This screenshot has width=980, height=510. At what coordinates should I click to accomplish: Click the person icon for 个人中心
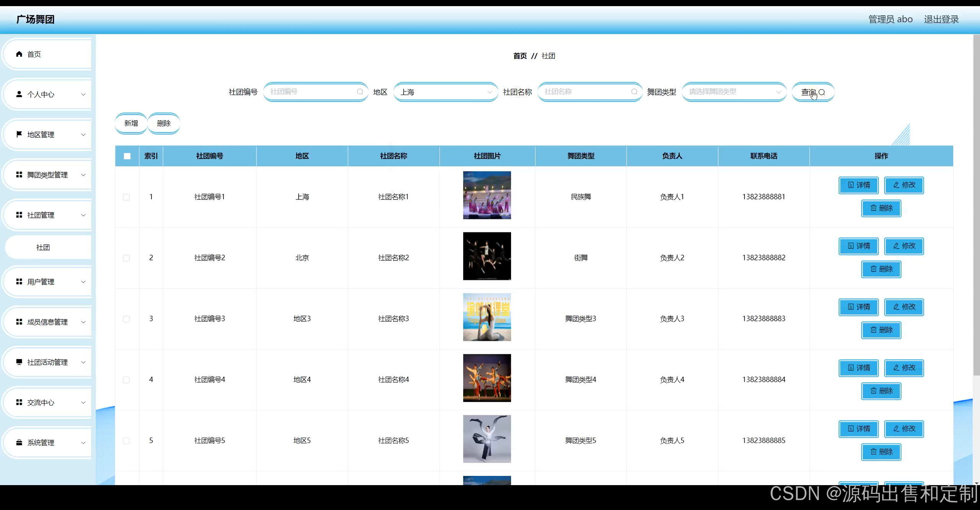click(19, 94)
